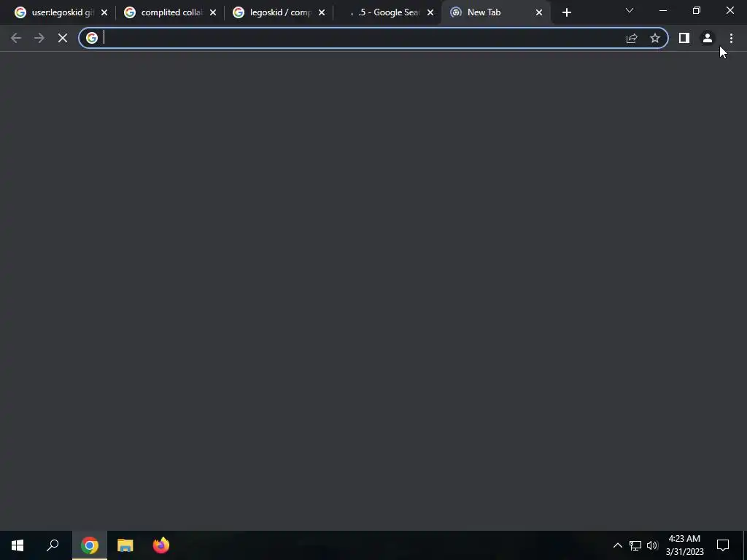
Task: Click Chrome icon in taskbar
Action: tap(90, 545)
